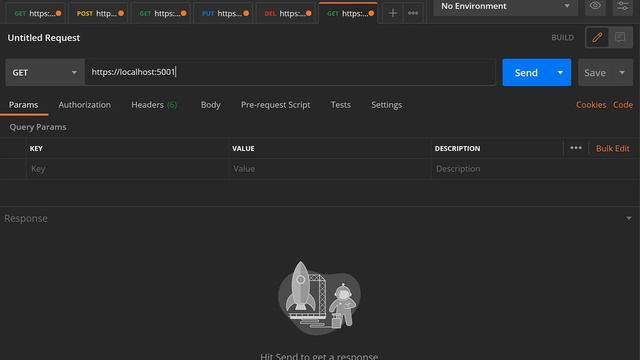
Task: Open the GET method dropdown
Action: click(45, 72)
